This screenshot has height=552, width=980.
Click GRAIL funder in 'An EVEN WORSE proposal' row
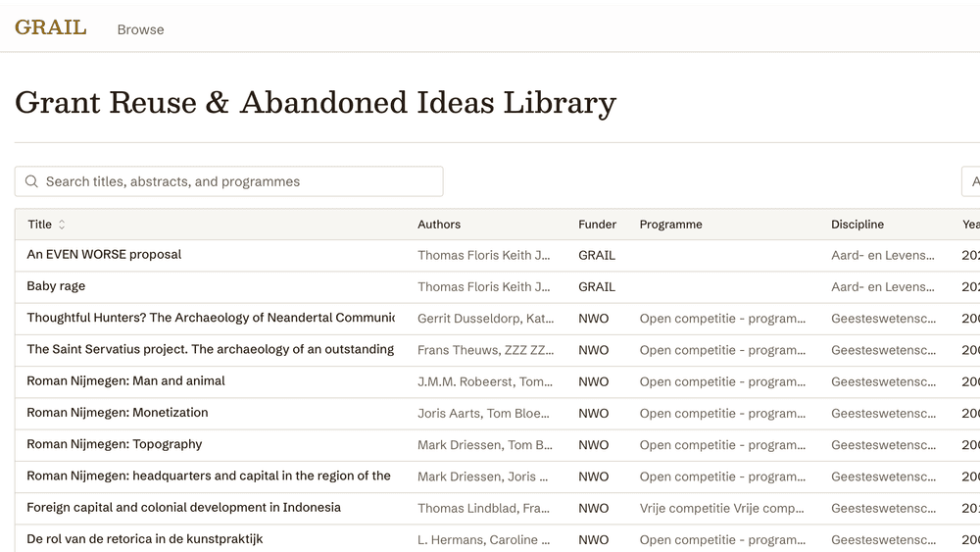(597, 255)
